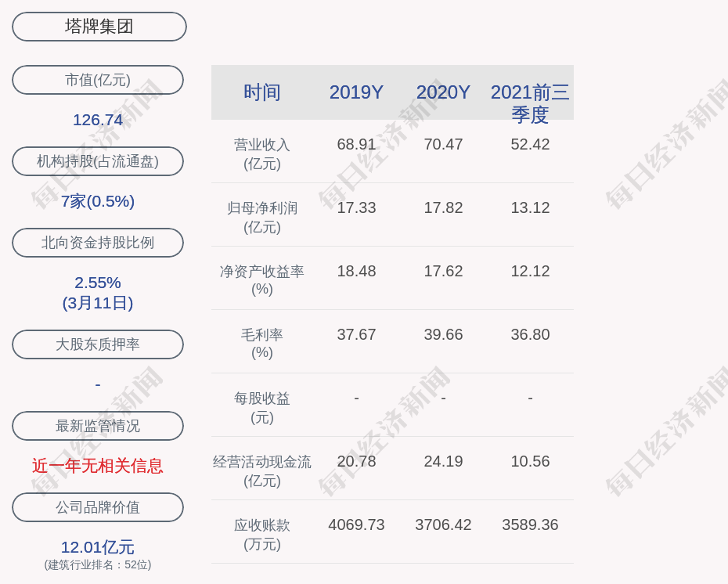This screenshot has width=728, height=584.
Task: Open the 最新监管情况 label
Action: coord(98,426)
